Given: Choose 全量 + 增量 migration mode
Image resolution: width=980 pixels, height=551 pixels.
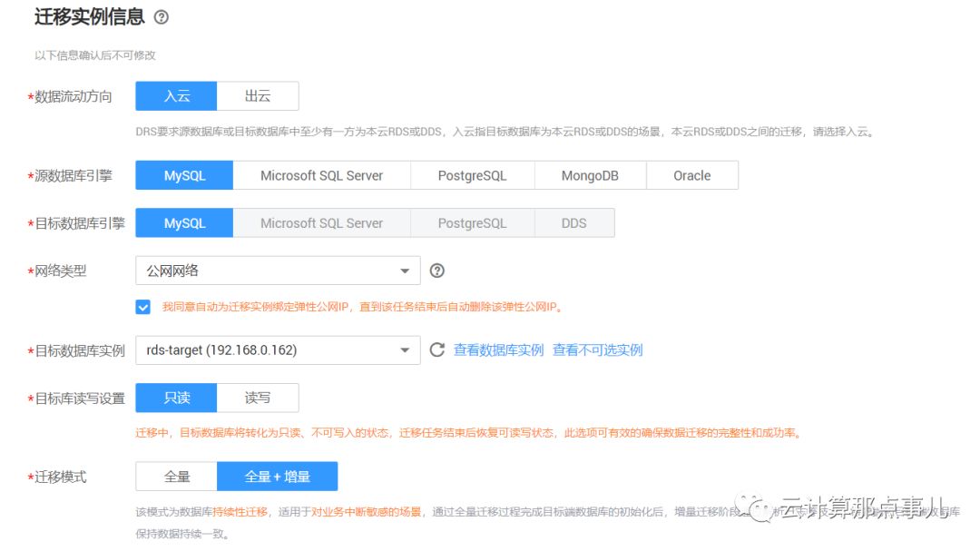Looking at the screenshot, I should [x=277, y=476].
